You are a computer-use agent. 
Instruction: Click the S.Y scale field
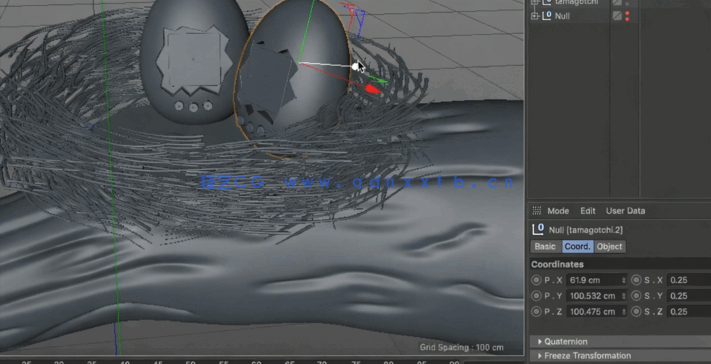pyautogui.click(x=689, y=296)
